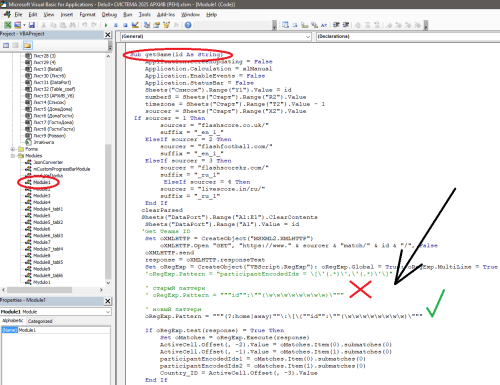This screenshot has width=500, height=385.
Task: Open the Edit menu
Action: click(33, 15)
